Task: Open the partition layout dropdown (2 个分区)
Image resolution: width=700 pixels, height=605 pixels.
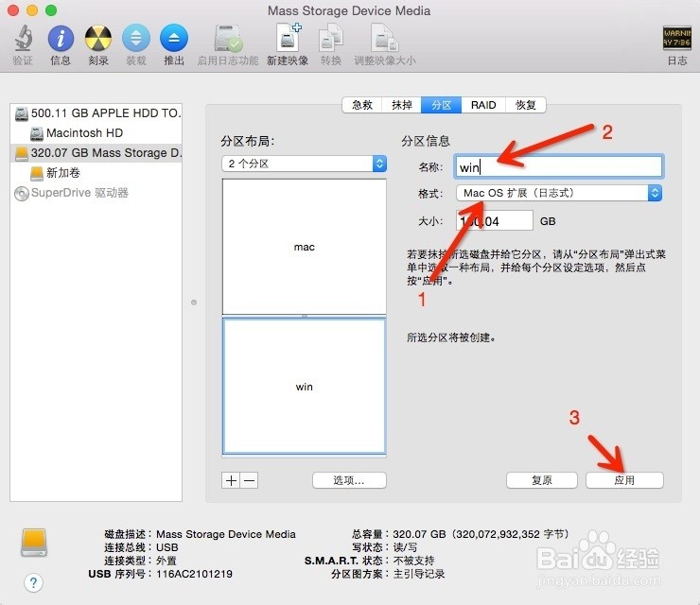Action: (x=304, y=164)
